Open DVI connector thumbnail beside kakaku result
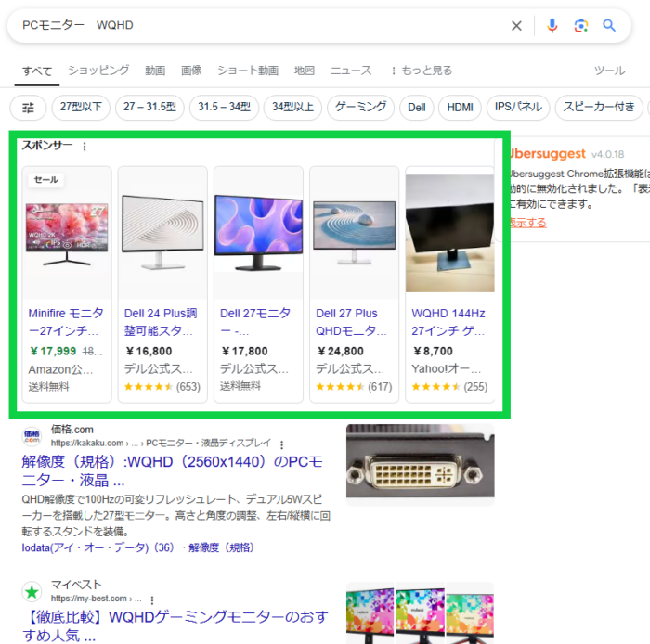Screen dimensions: 650x644 (x=421, y=465)
